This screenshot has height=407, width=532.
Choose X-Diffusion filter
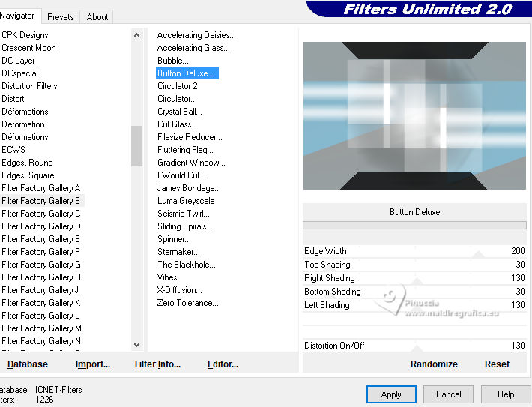coord(180,290)
